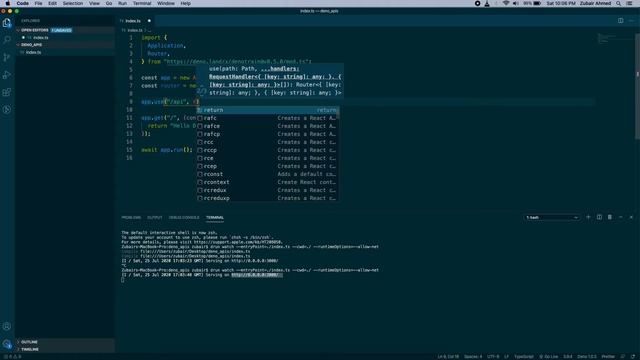This screenshot has height=360, width=640.
Task: Click the LF end-of-line indicator
Action: point(507,357)
